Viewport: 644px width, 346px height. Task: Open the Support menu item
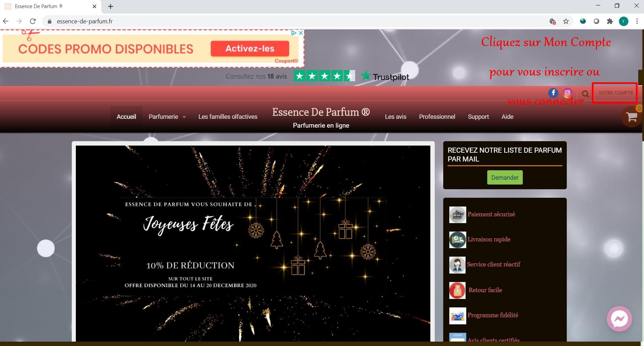(x=478, y=117)
